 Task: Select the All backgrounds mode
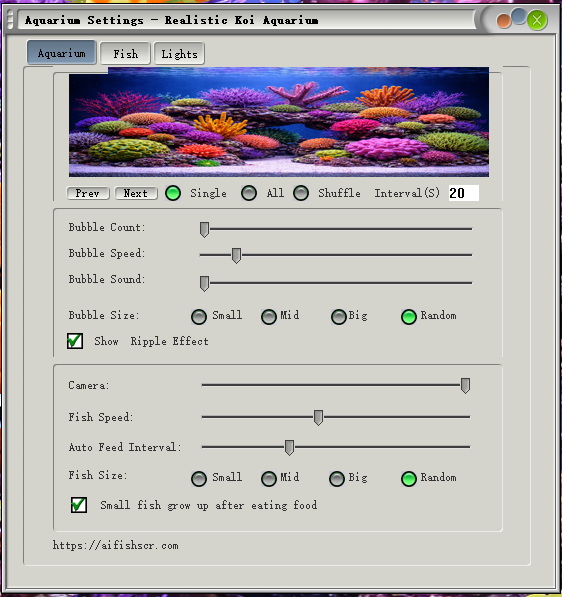pyautogui.click(x=249, y=193)
